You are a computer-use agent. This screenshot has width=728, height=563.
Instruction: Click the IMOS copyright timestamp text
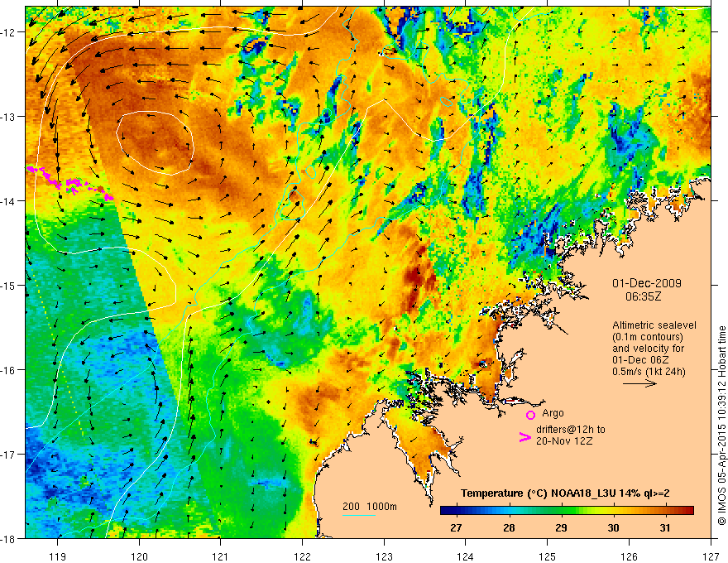(x=721, y=425)
